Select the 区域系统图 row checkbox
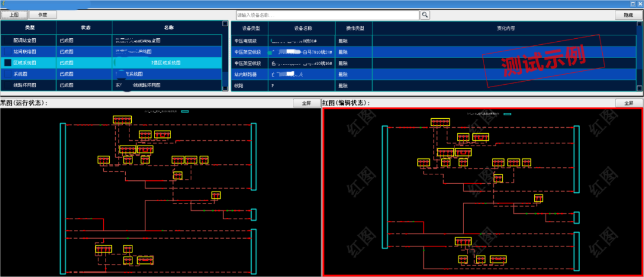Screen dimensions: 644x277 8,63
